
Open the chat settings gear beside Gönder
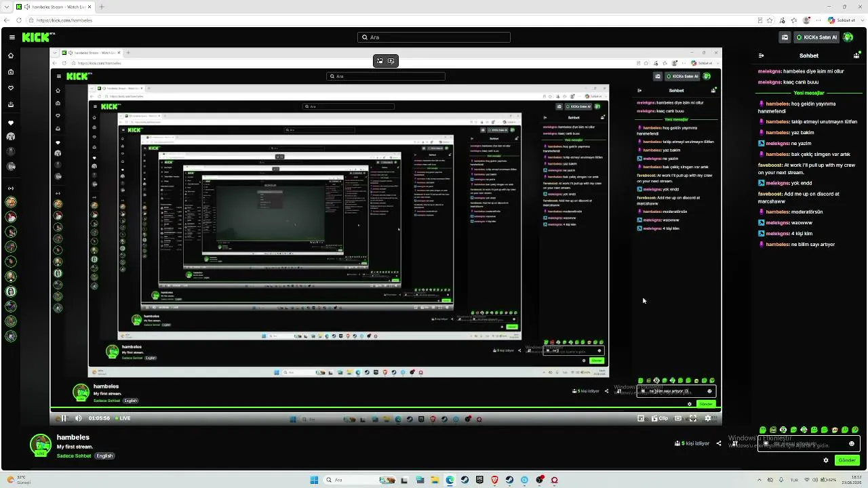826,460
